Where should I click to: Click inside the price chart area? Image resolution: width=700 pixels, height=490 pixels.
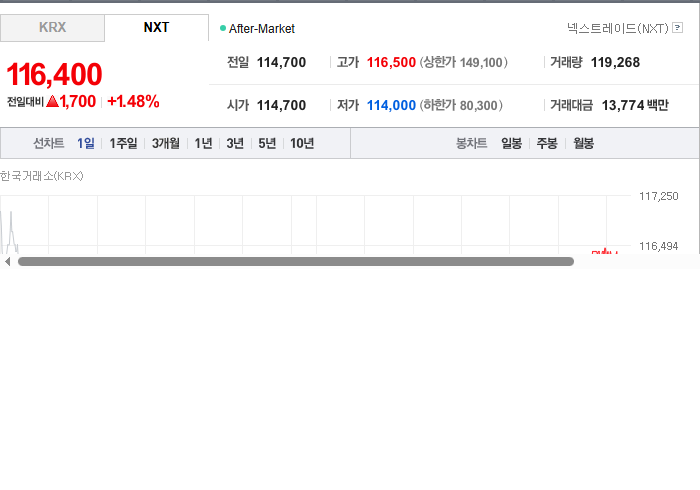(x=315, y=224)
